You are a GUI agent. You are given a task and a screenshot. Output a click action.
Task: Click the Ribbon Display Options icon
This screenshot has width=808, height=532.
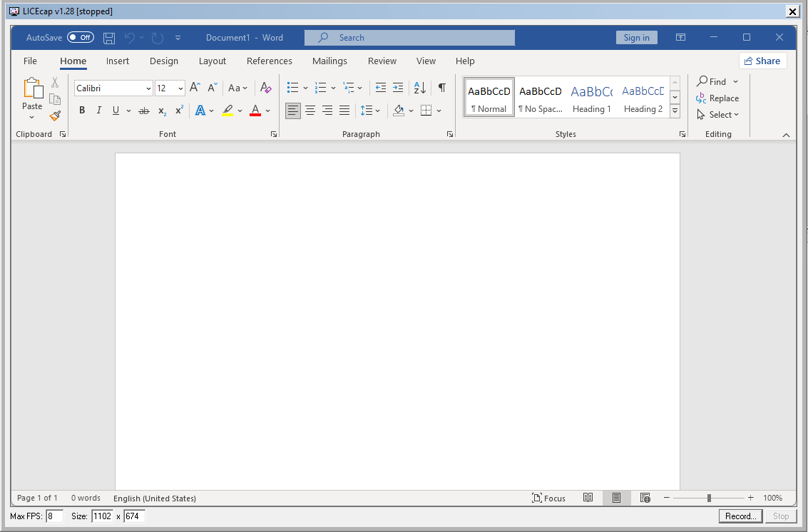[x=681, y=37]
